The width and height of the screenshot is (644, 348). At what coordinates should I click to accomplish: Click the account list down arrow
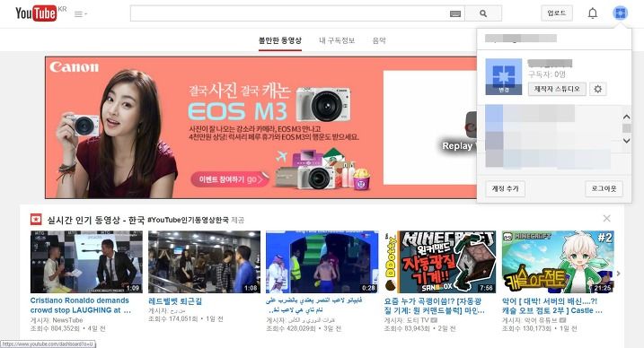click(626, 141)
